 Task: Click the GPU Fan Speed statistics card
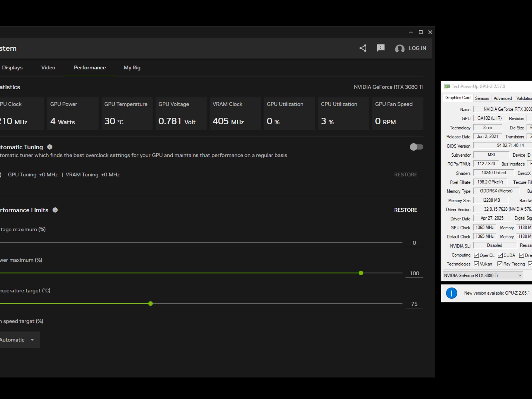tap(397, 114)
